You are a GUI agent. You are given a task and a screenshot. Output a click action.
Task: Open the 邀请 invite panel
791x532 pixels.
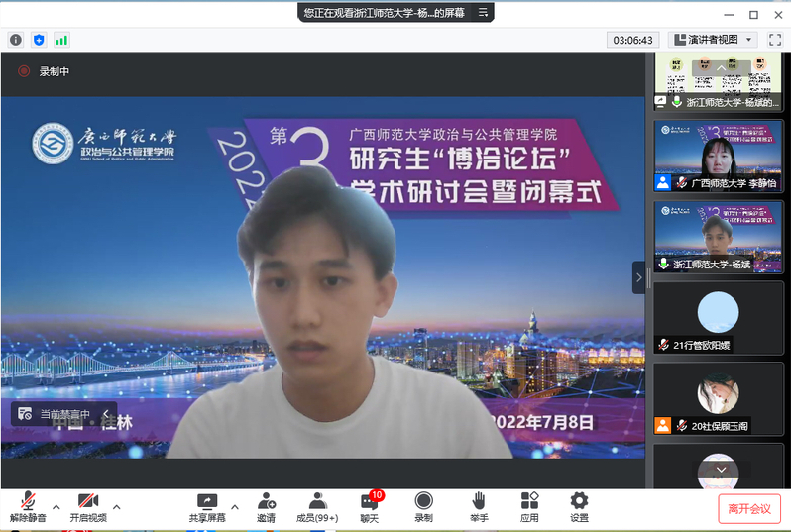tap(266, 507)
